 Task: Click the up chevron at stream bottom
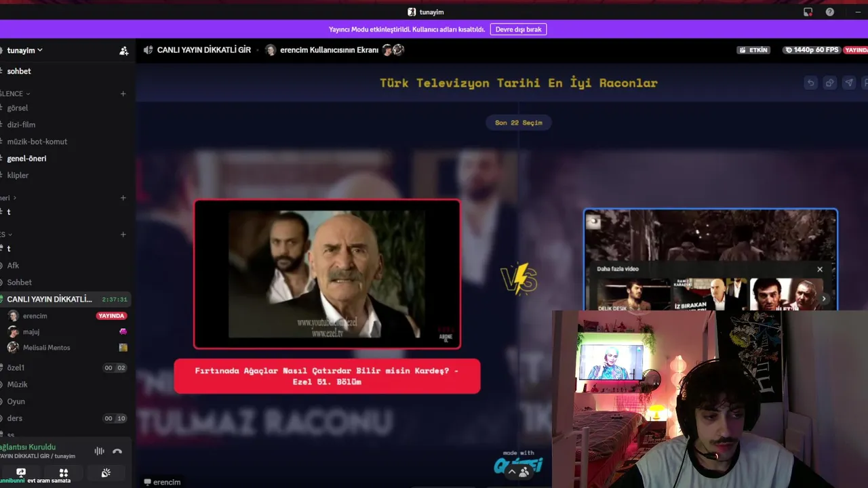coord(512,472)
